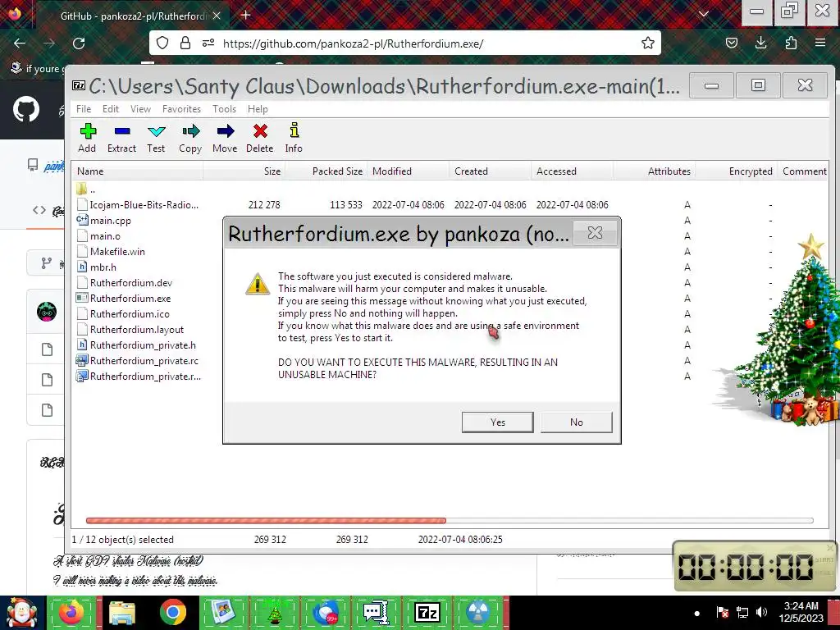The image size is (840, 630).
Task: Select main.o in file list
Action: tap(99, 235)
